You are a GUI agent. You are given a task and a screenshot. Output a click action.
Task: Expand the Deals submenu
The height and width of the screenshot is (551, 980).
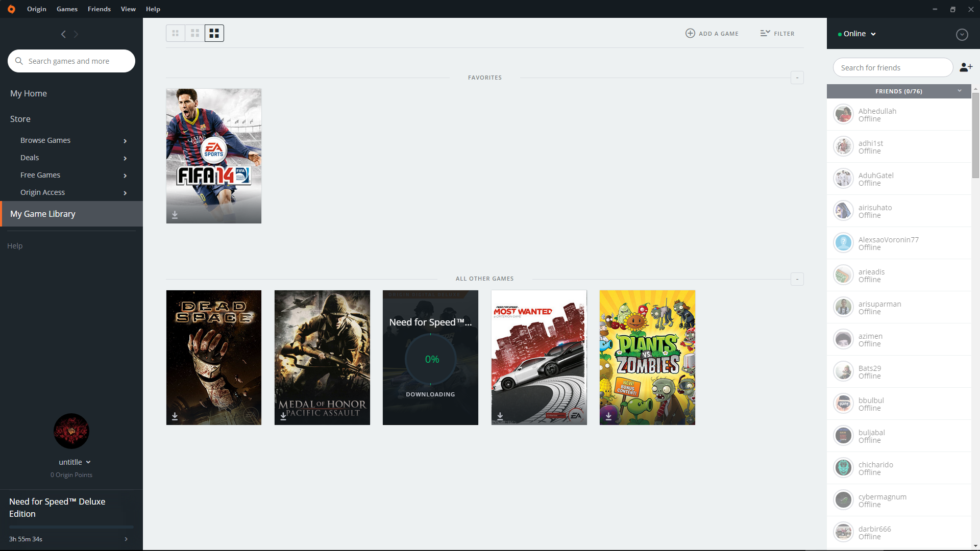tap(125, 158)
